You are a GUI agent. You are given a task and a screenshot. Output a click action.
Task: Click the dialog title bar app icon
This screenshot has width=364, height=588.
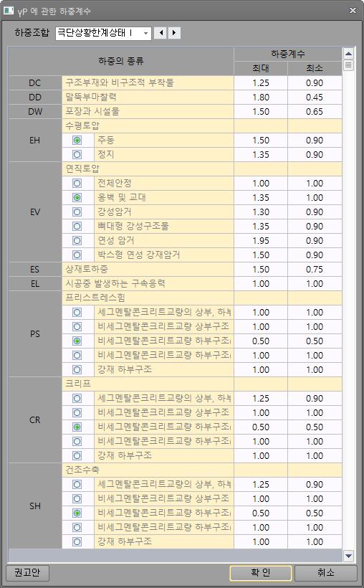pyautogui.click(x=9, y=11)
